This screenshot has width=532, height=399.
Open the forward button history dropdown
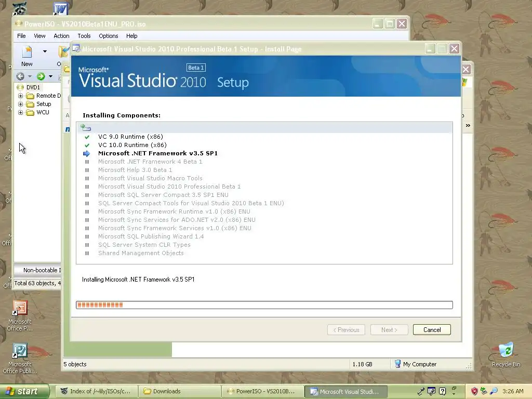50,76
